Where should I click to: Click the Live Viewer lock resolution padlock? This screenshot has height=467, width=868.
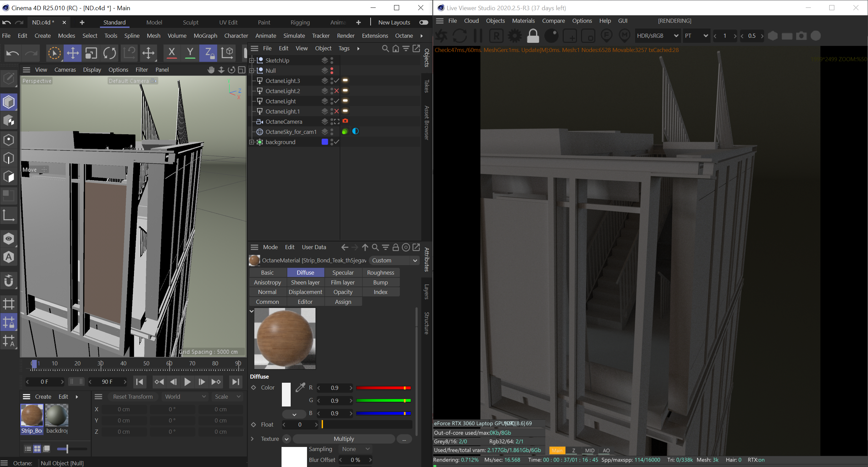[x=533, y=36]
